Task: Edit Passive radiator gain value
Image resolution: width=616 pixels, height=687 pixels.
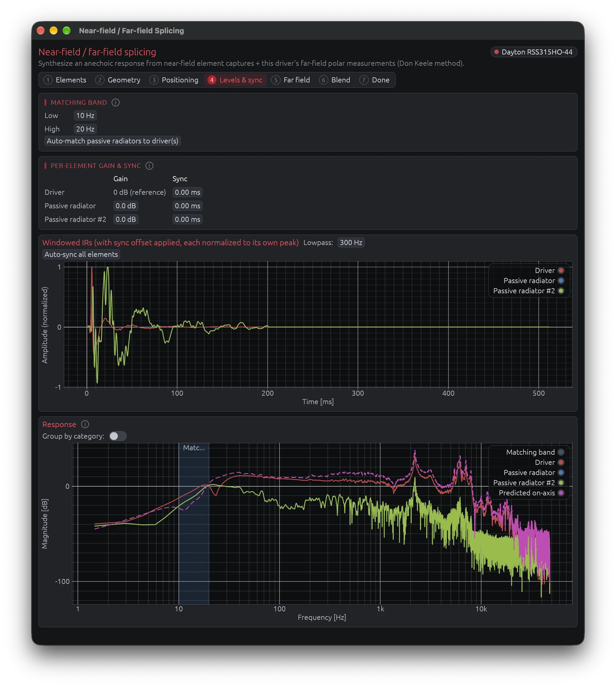Action: [x=126, y=206]
